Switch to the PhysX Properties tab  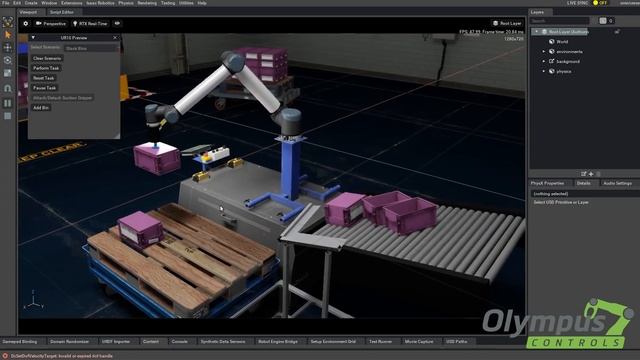(547, 183)
